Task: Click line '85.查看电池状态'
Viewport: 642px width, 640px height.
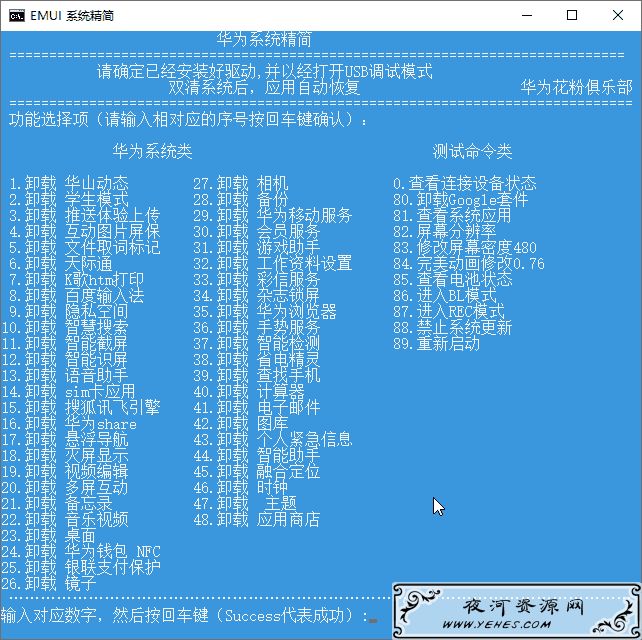Action: coord(452,279)
